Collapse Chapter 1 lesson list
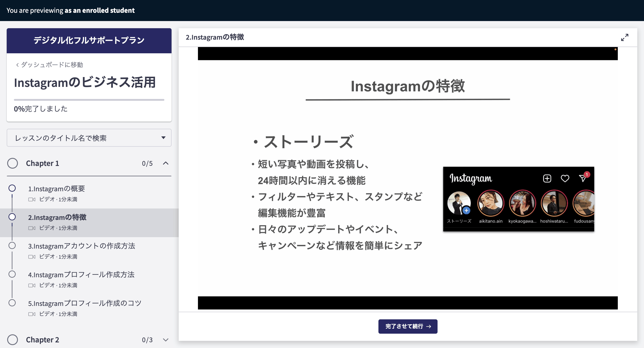644x348 pixels. point(166,163)
